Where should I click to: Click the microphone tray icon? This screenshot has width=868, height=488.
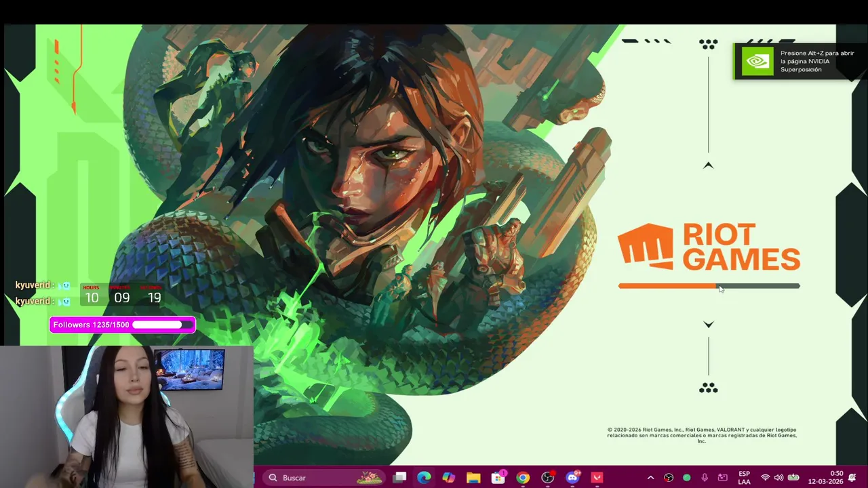(x=705, y=478)
